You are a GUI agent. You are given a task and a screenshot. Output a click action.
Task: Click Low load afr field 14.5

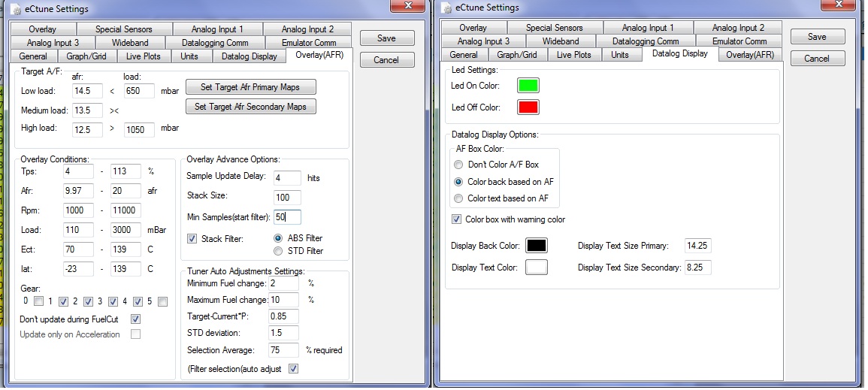(x=87, y=91)
